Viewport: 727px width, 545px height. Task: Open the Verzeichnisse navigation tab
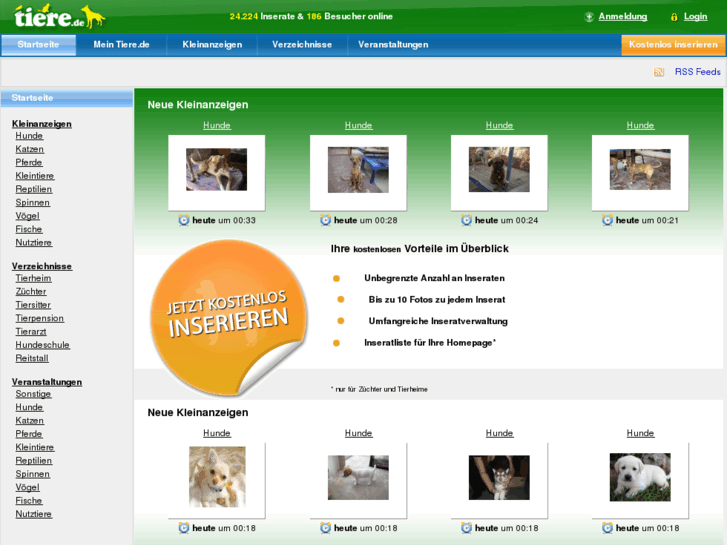click(302, 45)
